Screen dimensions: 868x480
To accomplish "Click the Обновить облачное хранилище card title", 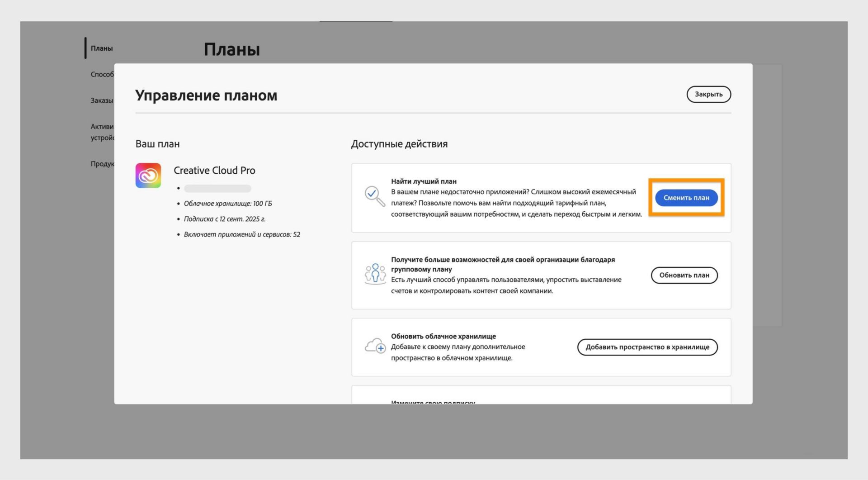I will [443, 336].
